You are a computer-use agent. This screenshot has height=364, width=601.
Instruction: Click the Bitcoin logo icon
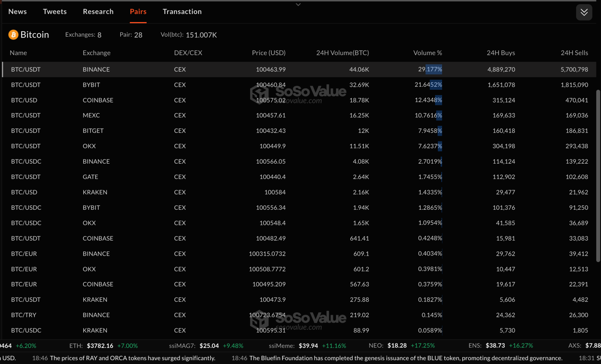[x=13, y=35]
